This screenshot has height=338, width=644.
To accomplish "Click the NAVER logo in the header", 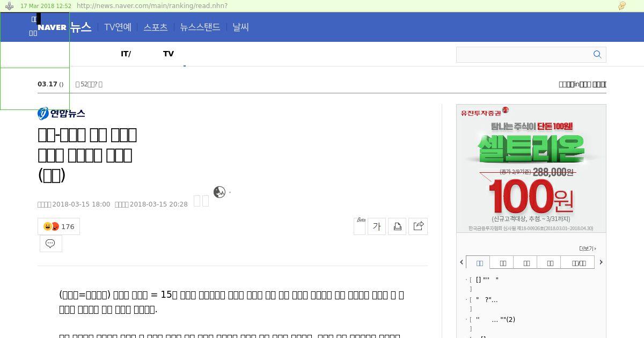I will tap(52, 27).
